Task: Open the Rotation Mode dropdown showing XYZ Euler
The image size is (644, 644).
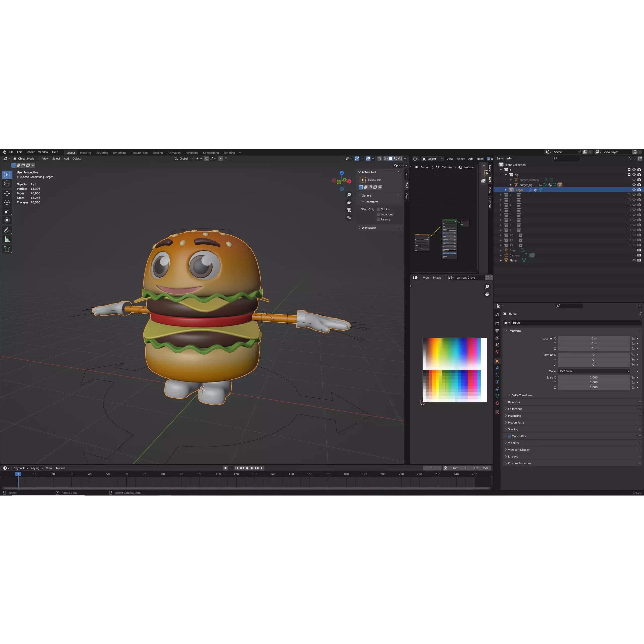Action: [x=594, y=371]
